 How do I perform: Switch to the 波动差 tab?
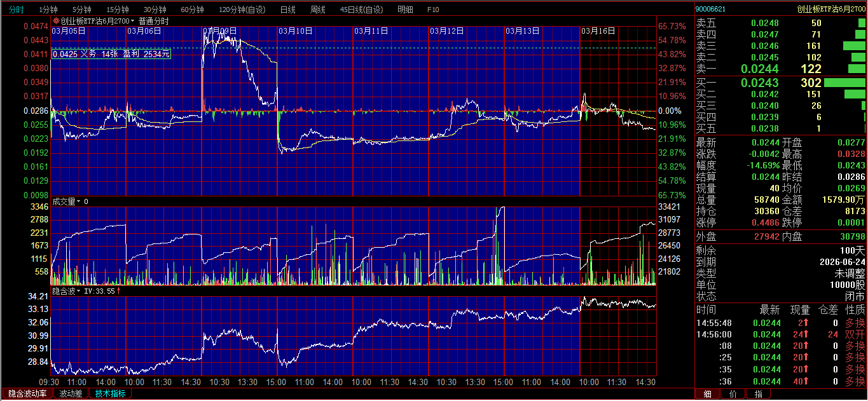coord(71,393)
